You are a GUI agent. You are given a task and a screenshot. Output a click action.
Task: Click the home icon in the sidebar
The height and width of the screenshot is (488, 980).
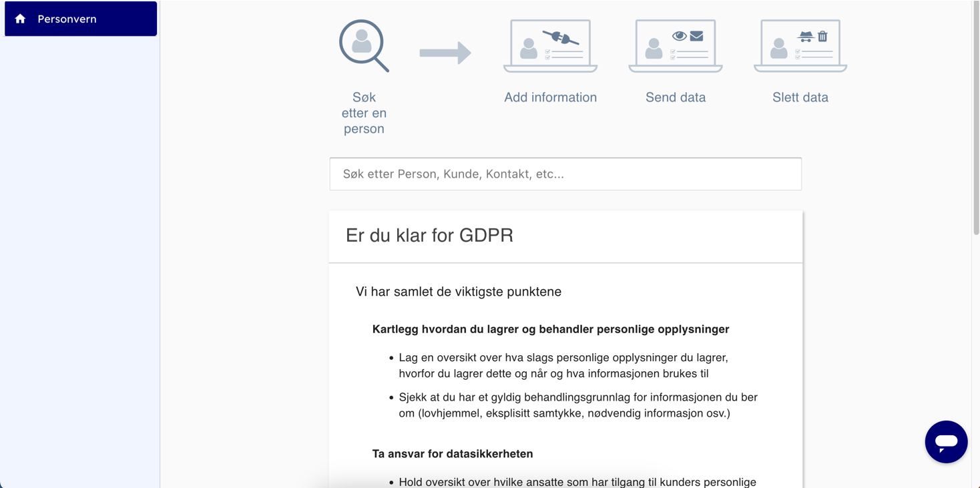point(20,19)
